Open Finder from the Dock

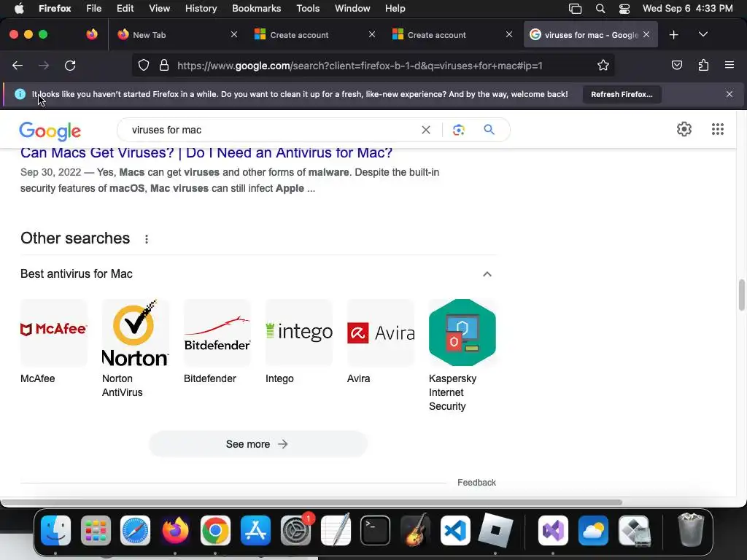[55, 530]
